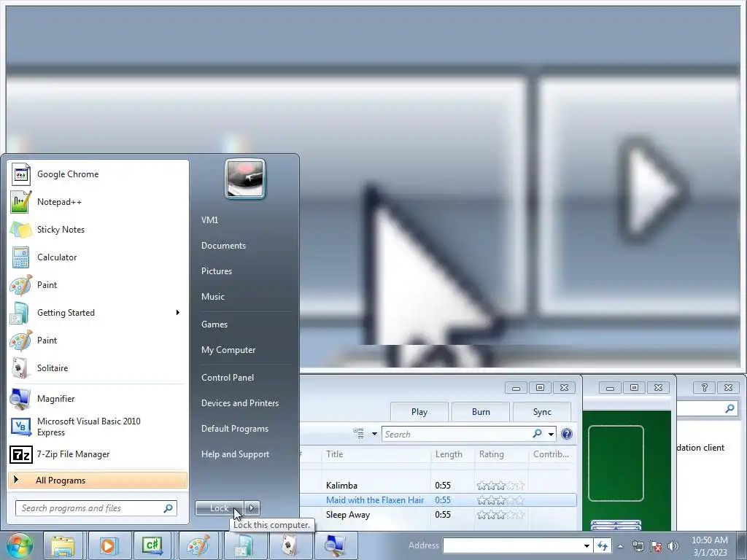Open taskbar clock showing 10:50 AM
The image size is (747, 560).
point(710,546)
